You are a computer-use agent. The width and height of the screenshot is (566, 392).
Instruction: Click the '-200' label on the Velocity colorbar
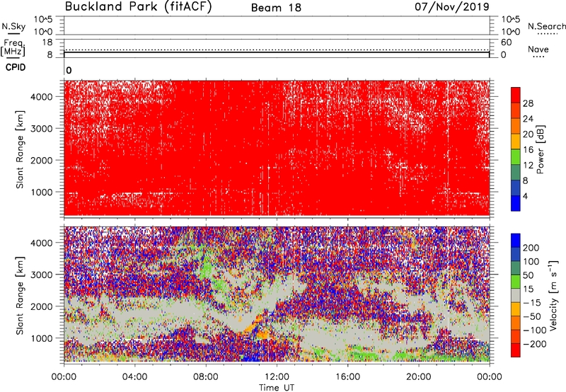[x=535, y=344]
